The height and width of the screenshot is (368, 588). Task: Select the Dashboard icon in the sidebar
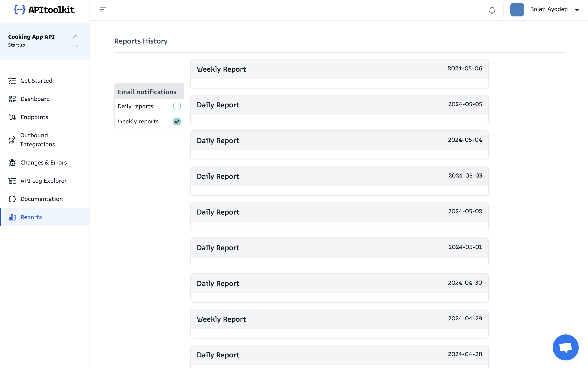pos(12,99)
